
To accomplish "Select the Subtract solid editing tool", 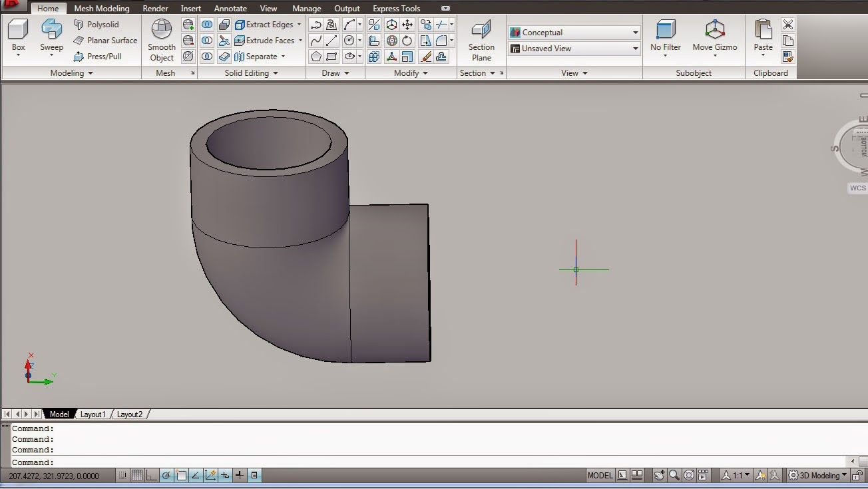I will point(207,41).
